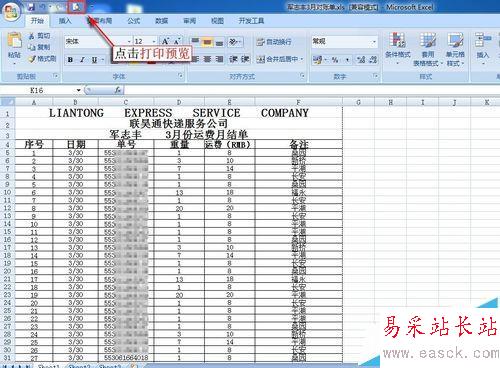Click the Accounting Number Format icon

tap(318, 60)
